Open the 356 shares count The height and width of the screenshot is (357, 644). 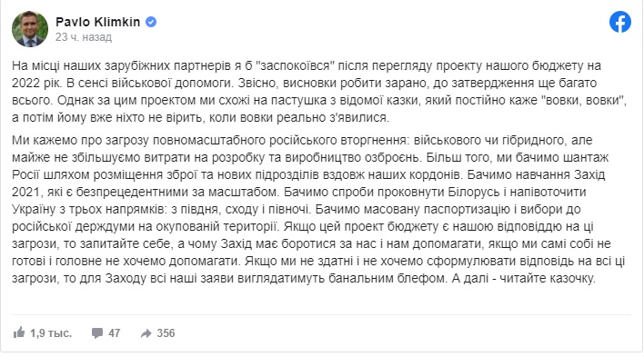click(x=166, y=333)
